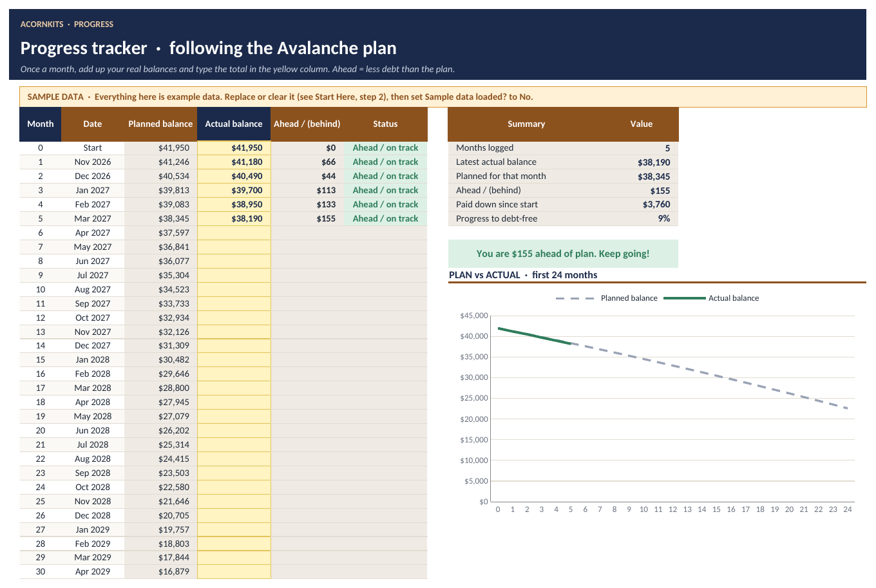Select the Dec 2027 date cell
Screen dimensions: 876x588
93,345
